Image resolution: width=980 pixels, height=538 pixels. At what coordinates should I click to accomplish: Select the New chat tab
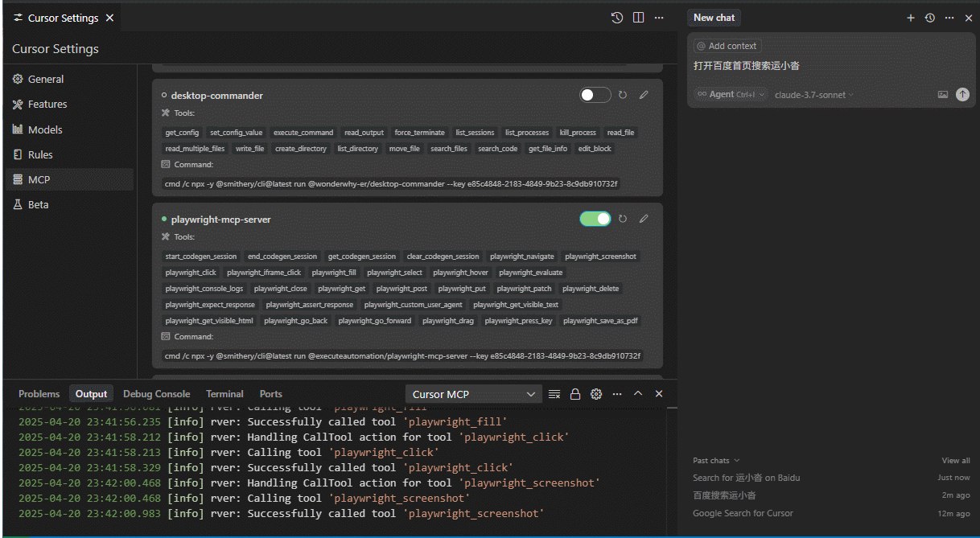point(714,18)
